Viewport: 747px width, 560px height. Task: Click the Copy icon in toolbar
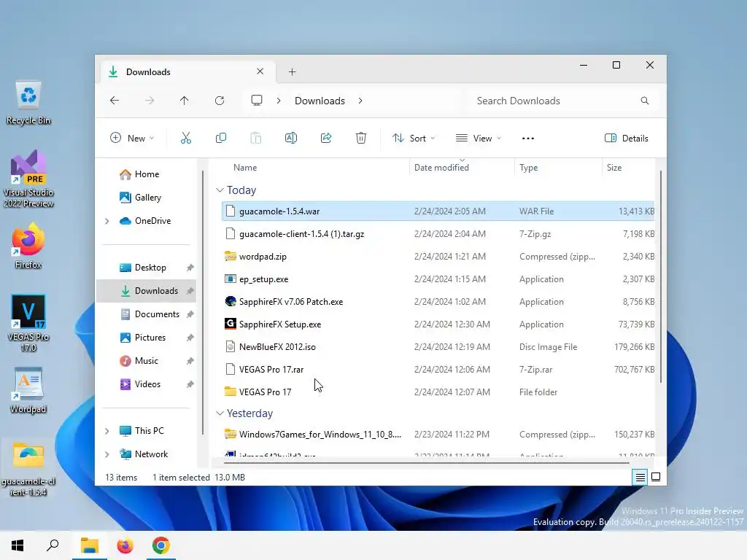click(x=221, y=138)
